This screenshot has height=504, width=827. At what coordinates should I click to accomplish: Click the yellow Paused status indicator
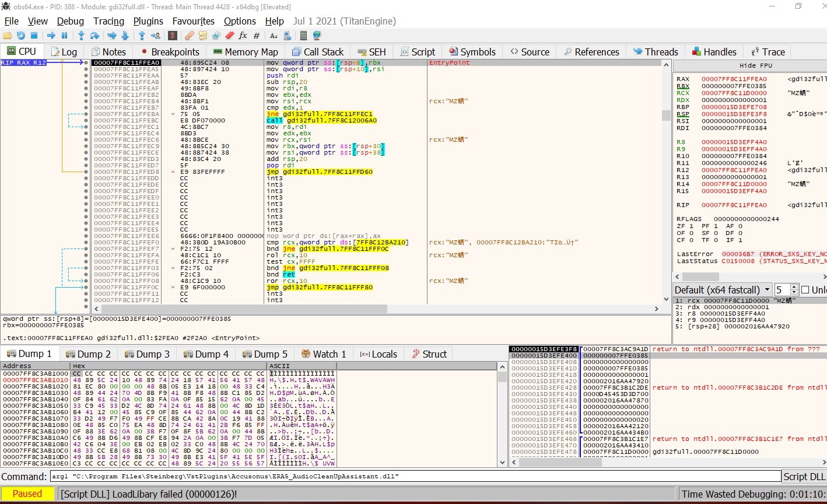click(x=27, y=494)
